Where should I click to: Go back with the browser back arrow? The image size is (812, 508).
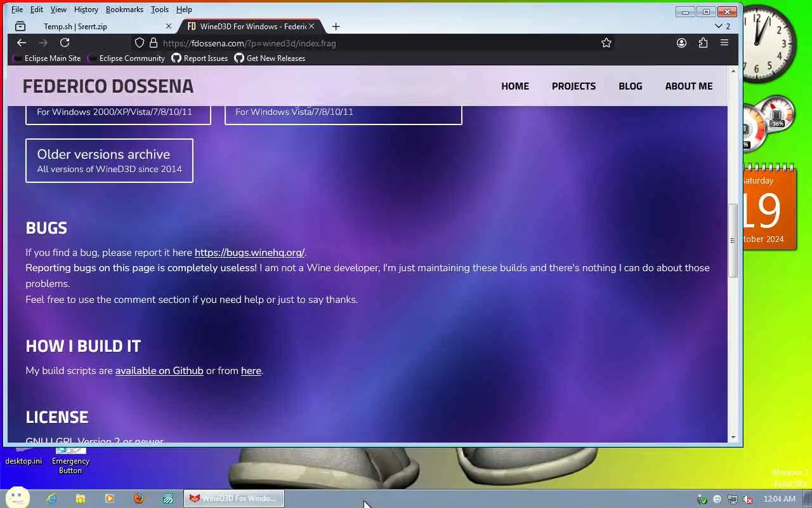click(22, 43)
